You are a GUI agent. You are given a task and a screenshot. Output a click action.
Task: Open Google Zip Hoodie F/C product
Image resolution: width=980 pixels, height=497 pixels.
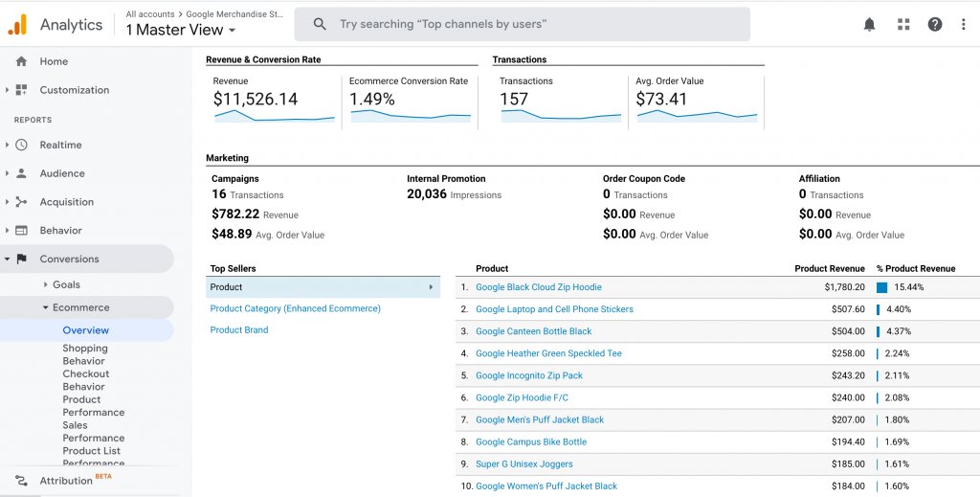(522, 397)
